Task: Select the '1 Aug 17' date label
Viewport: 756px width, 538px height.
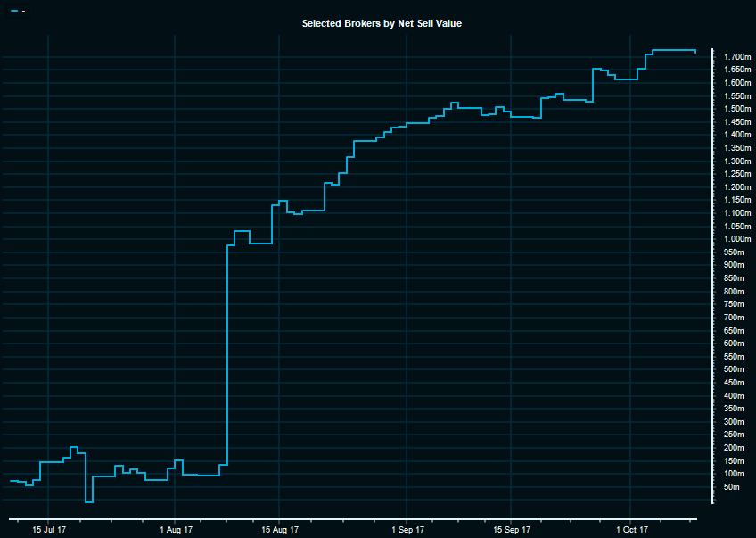Action: click(x=175, y=530)
